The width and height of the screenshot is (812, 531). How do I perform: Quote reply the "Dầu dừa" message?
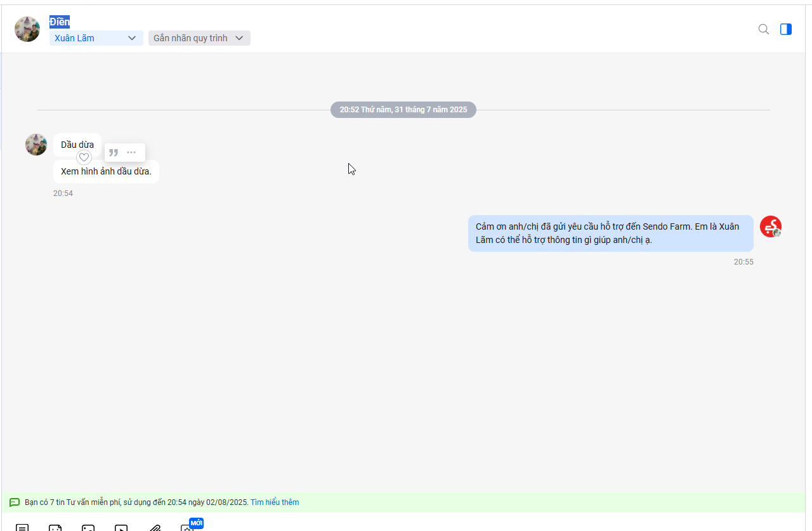114,152
